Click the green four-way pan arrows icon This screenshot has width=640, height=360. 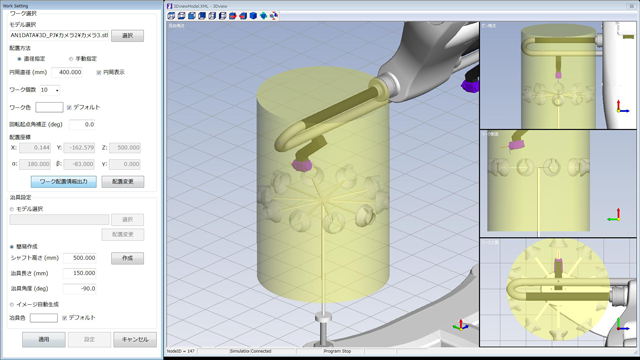[263, 16]
